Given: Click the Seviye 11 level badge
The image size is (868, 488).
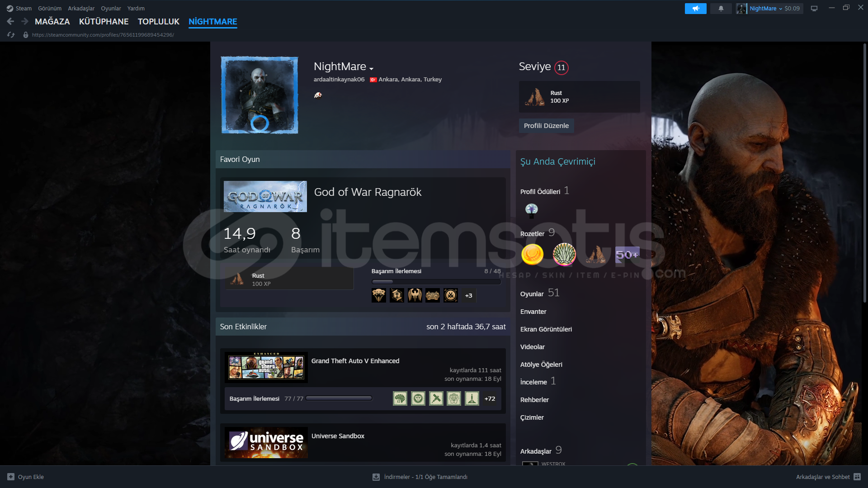Looking at the screenshot, I should (x=561, y=67).
